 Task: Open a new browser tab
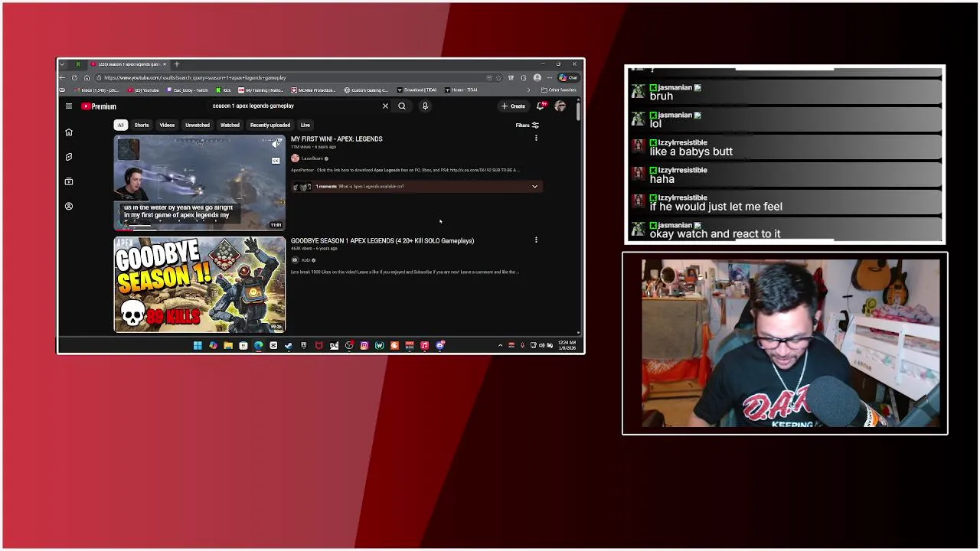pyautogui.click(x=177, y=64)
